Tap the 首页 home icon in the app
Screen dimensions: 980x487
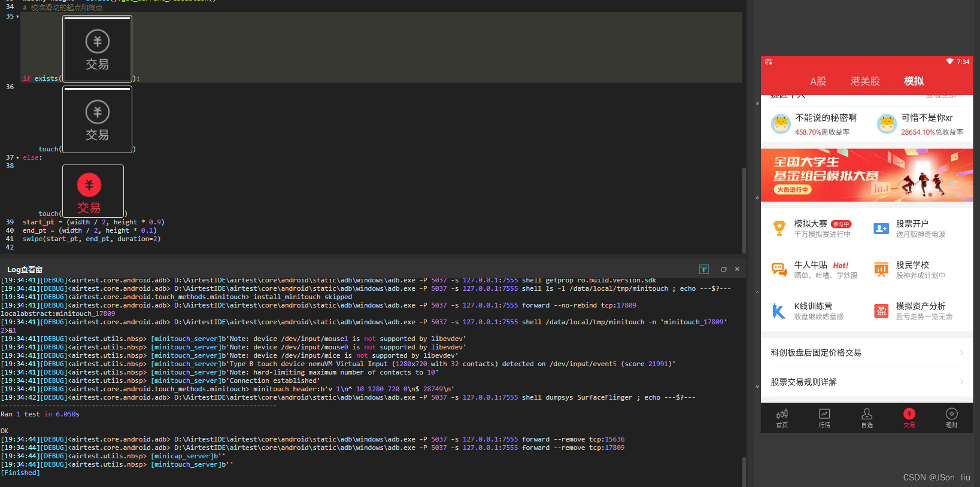[782, 414]
